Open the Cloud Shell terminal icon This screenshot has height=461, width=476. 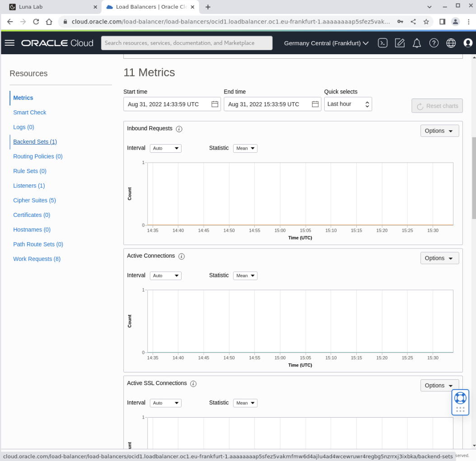click(383, 43)
